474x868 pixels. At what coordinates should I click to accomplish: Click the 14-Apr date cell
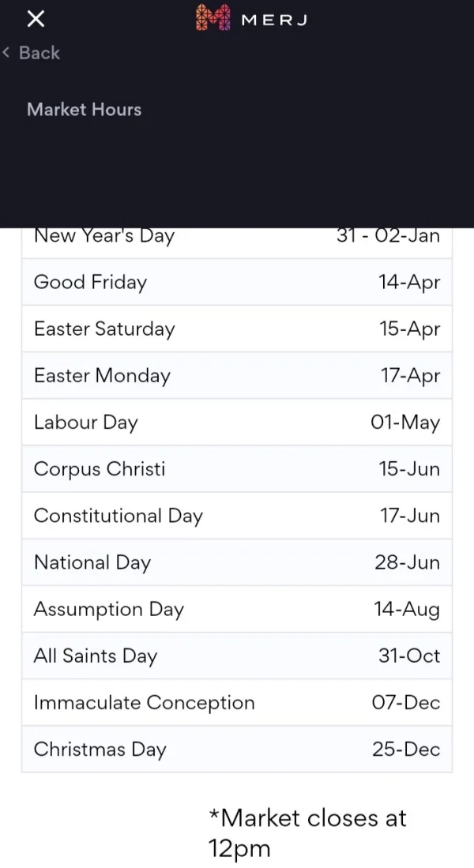point(409,282)
